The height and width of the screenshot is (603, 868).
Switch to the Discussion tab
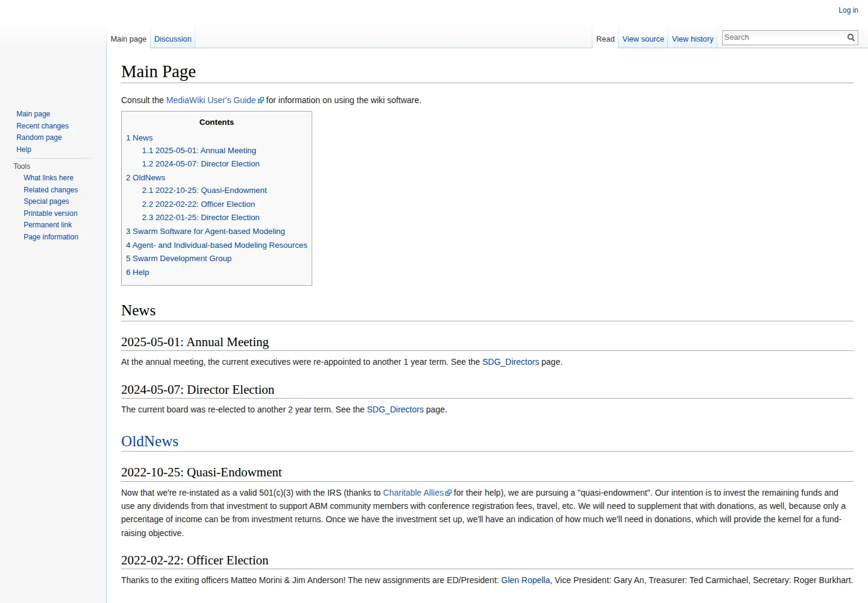173,39
